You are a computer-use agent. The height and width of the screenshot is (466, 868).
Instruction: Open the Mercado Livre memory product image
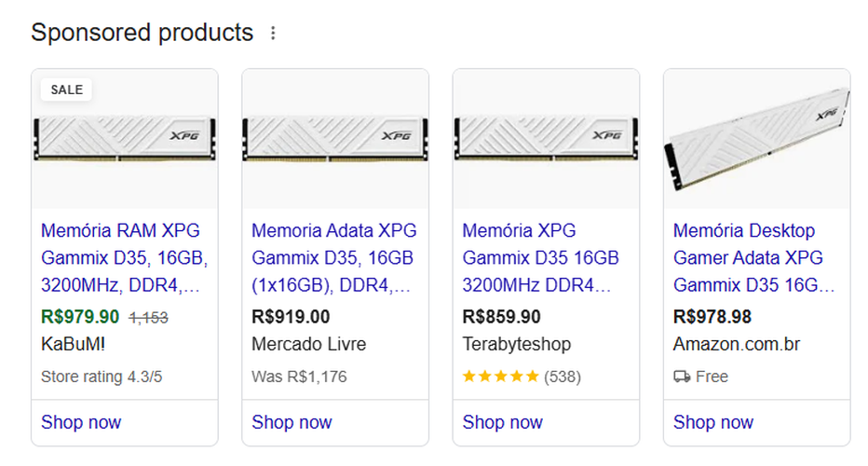[x=335, y=139]
